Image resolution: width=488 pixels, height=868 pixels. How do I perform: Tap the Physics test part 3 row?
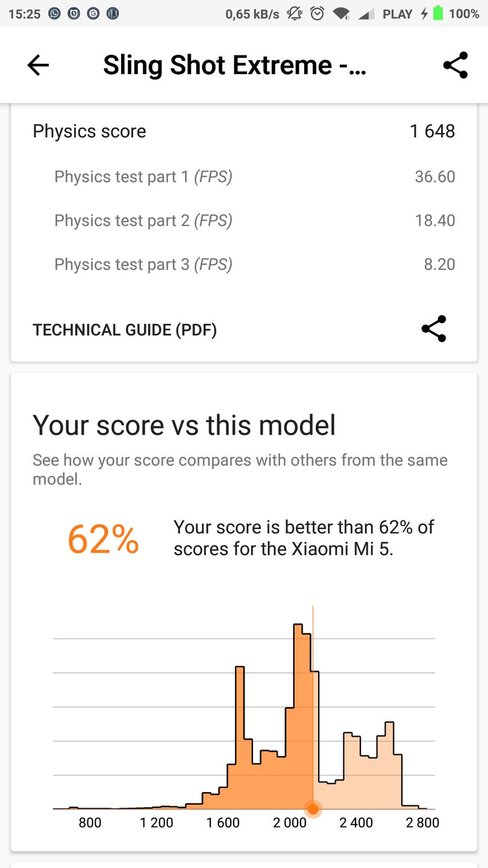point(243,265)
